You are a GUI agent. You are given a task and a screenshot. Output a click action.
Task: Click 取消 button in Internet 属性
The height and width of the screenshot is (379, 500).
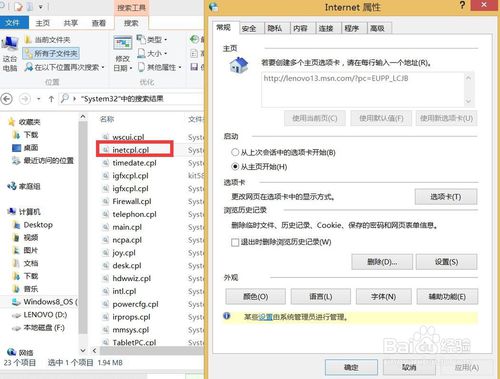[x=409, y=367]
